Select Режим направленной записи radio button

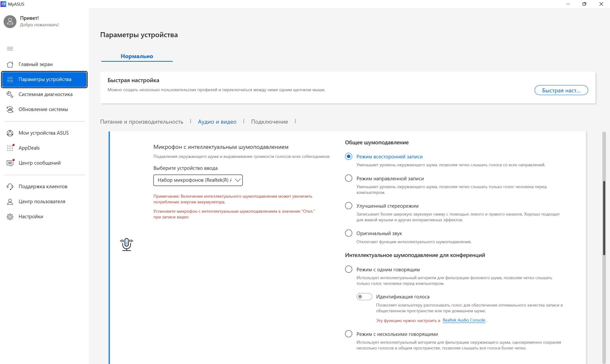[x=349, y=178]
